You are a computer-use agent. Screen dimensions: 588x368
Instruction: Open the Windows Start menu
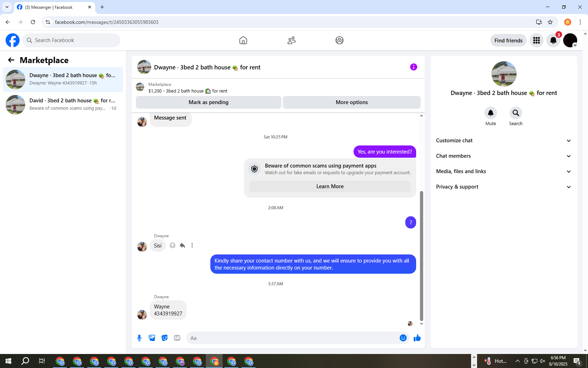[x=8, y=361]
